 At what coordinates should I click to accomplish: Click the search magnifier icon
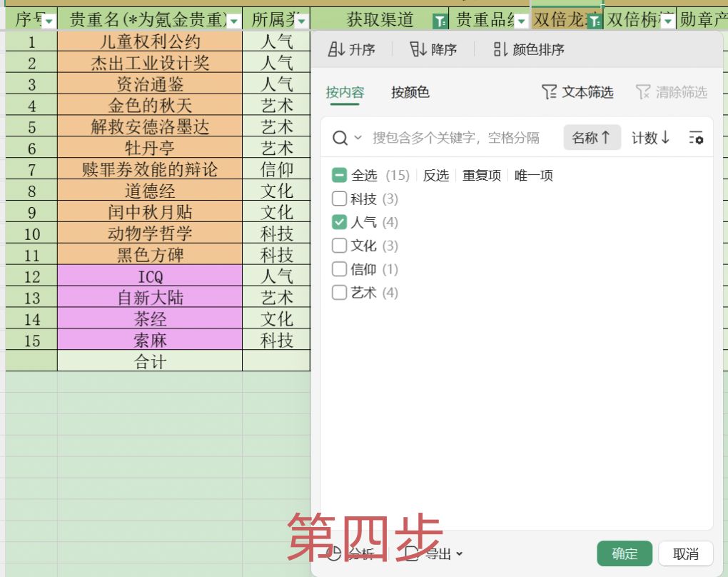[340, 138]
